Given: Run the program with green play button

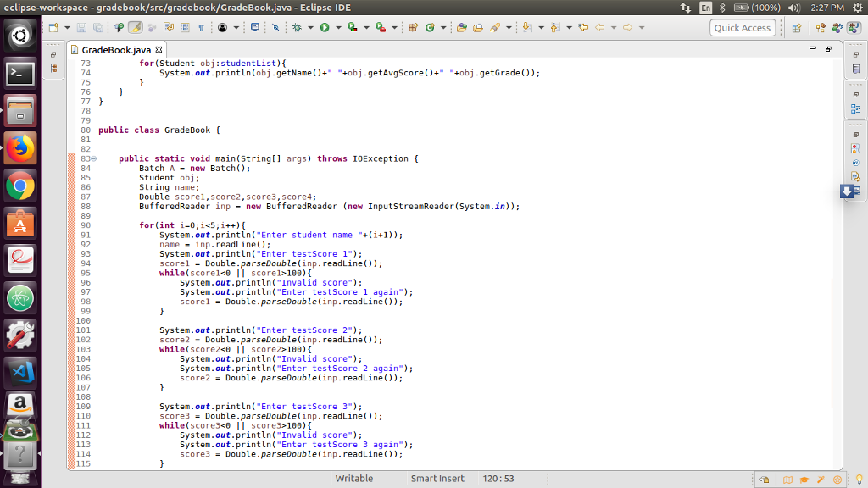Looking at the screenshot, I should click(x=325, y=28).
